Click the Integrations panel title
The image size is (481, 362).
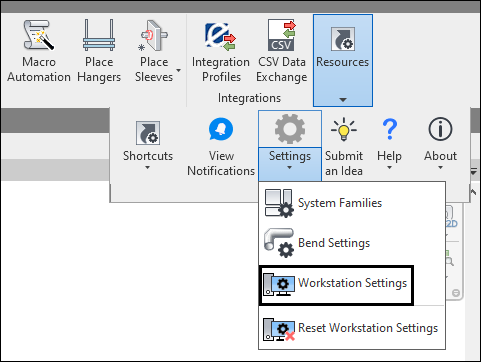pyautogui.click(x=249, y=98)
